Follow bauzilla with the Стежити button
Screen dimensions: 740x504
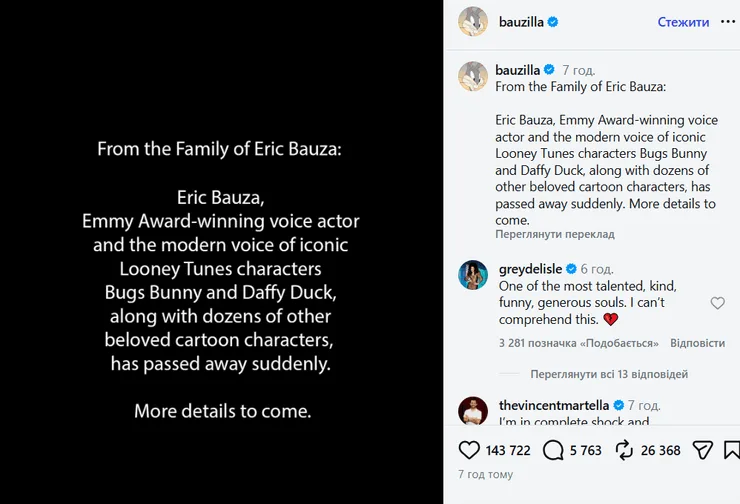(x=683, y=22)
